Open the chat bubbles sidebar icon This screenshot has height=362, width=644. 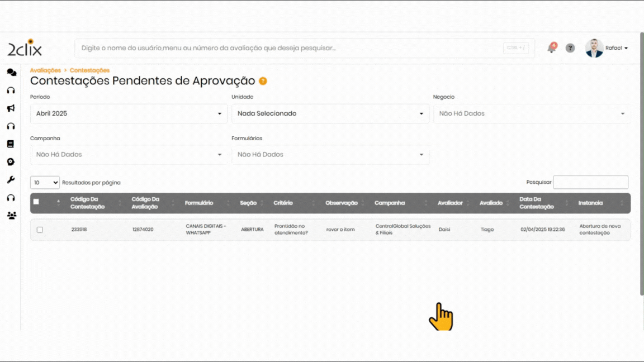(x=11, y=73)
